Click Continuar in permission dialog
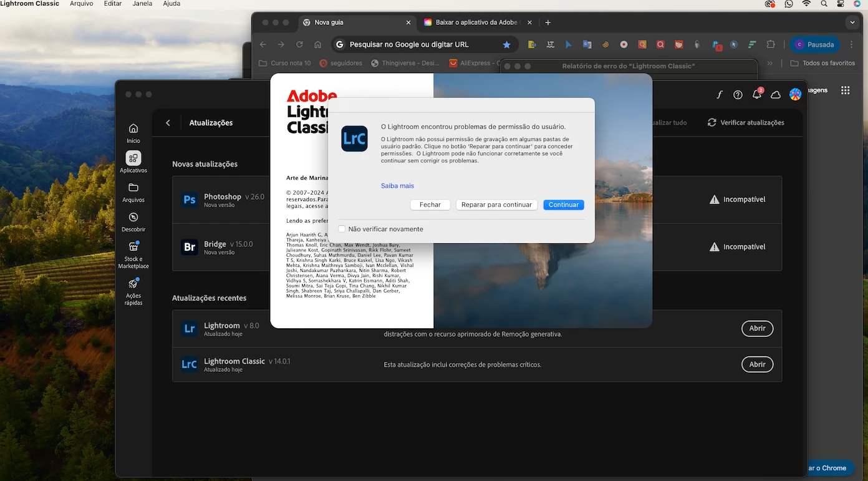 coord(564,205)
